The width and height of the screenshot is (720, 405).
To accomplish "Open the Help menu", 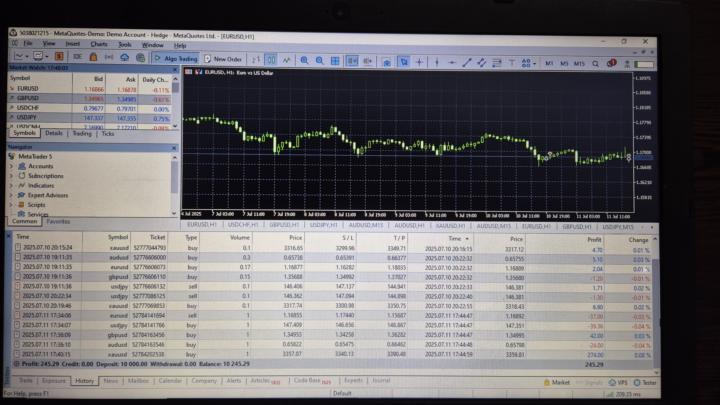I will click(180, 45).
